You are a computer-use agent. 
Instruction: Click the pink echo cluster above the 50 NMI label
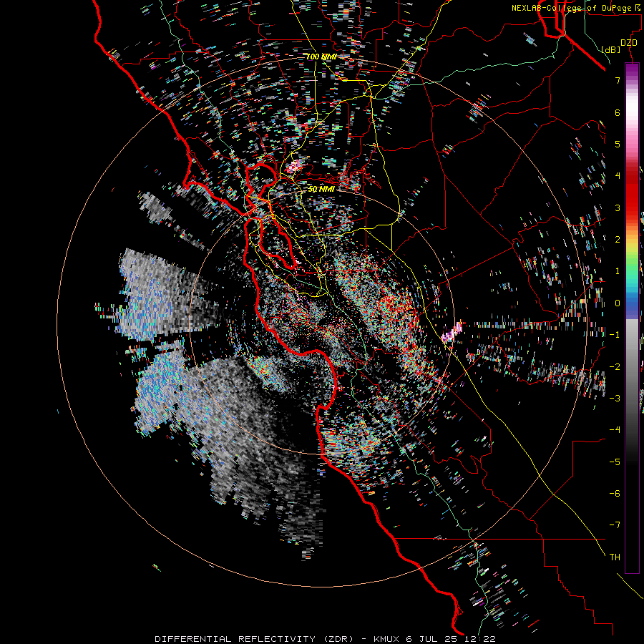[x=293, y=166]
